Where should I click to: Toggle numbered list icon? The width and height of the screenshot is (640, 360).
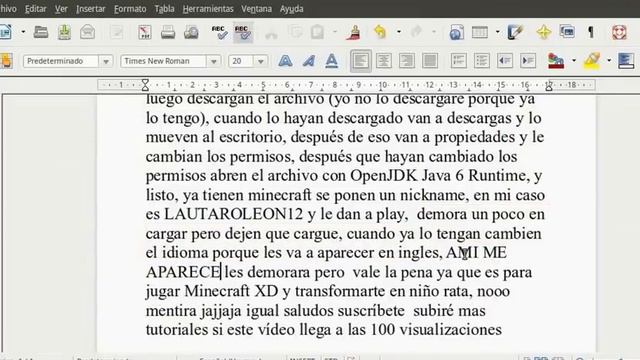tap(459, 61)
